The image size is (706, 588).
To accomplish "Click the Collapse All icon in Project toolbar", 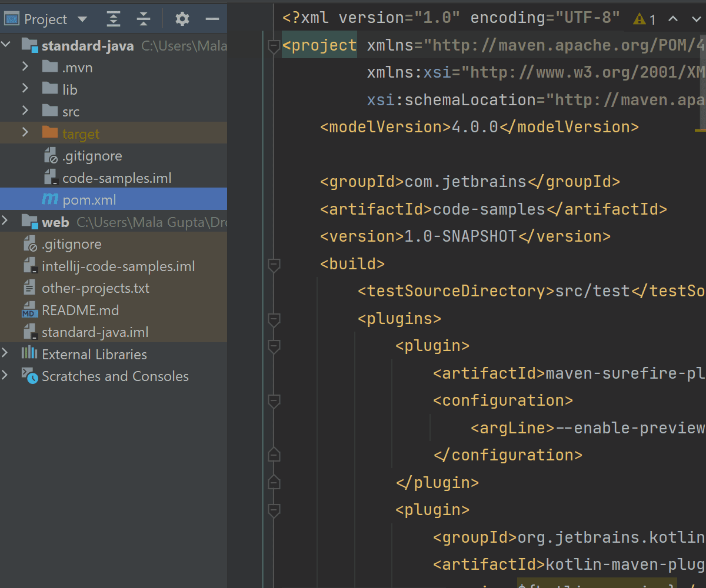I will [144, 19].
